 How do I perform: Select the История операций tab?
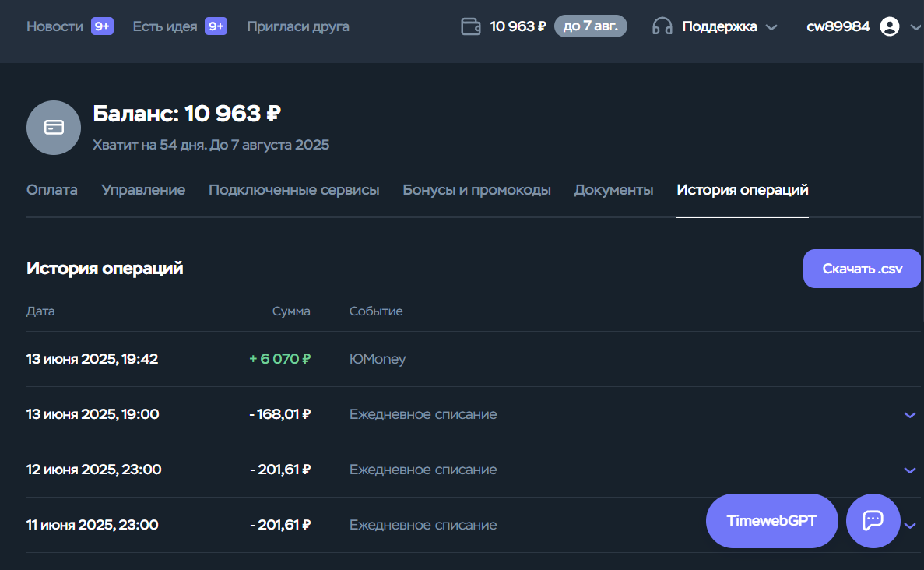click(743, 190)
